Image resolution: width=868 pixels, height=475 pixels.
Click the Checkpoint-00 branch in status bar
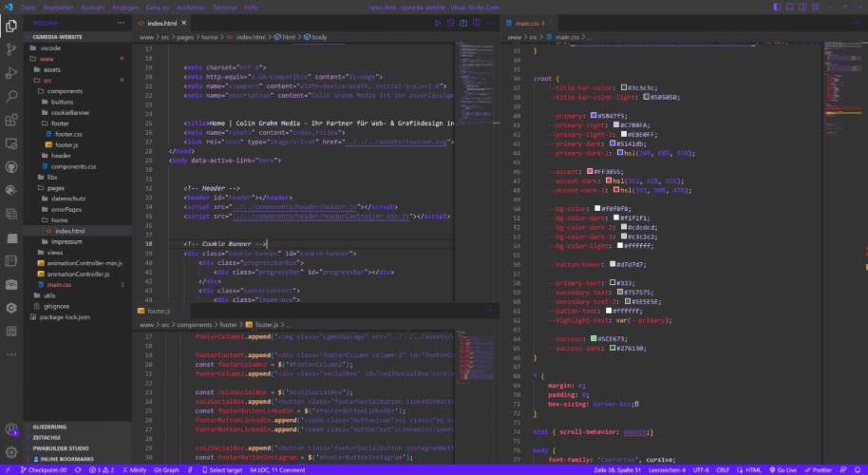coord(44,470)
